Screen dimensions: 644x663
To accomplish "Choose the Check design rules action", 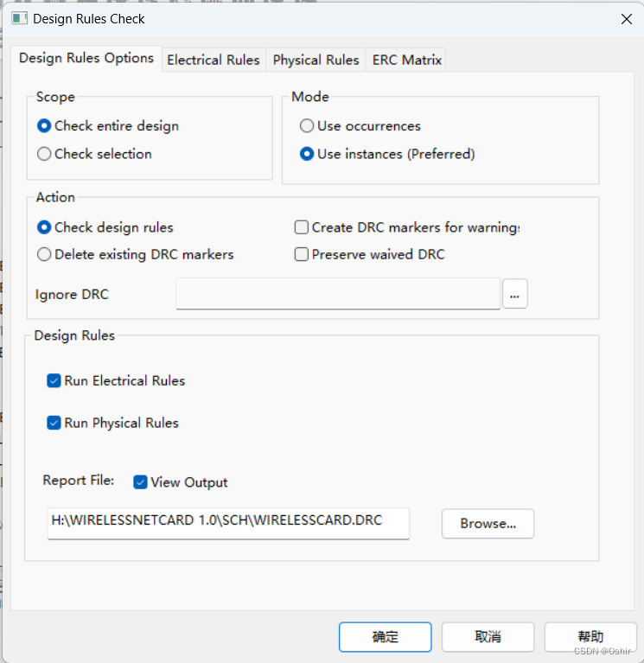I will (44, 227).
